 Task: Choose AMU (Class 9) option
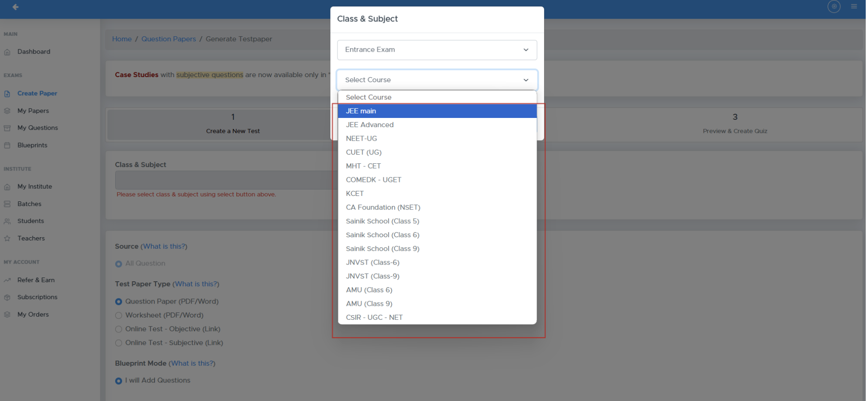coord(437,303)
